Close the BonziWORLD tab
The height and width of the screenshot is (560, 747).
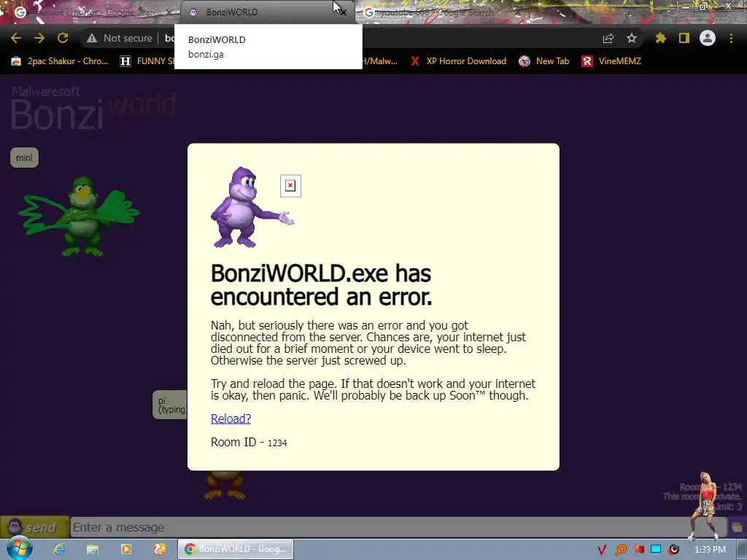point(343,12)
